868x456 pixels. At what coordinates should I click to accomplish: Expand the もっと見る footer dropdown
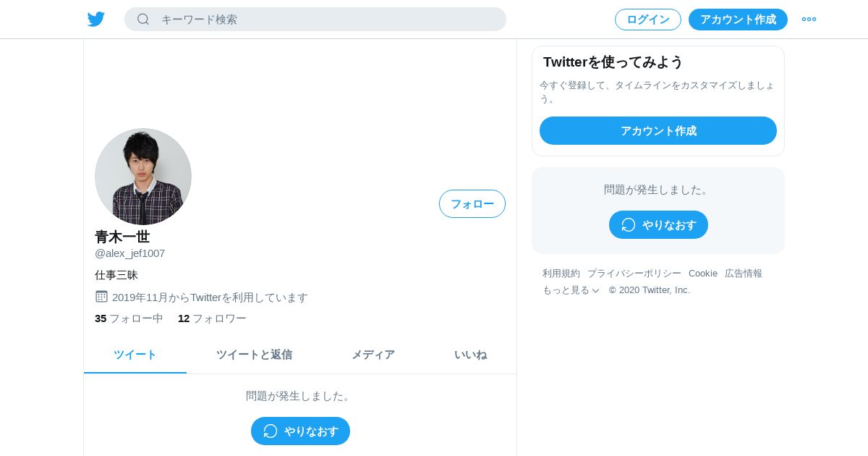571,290
